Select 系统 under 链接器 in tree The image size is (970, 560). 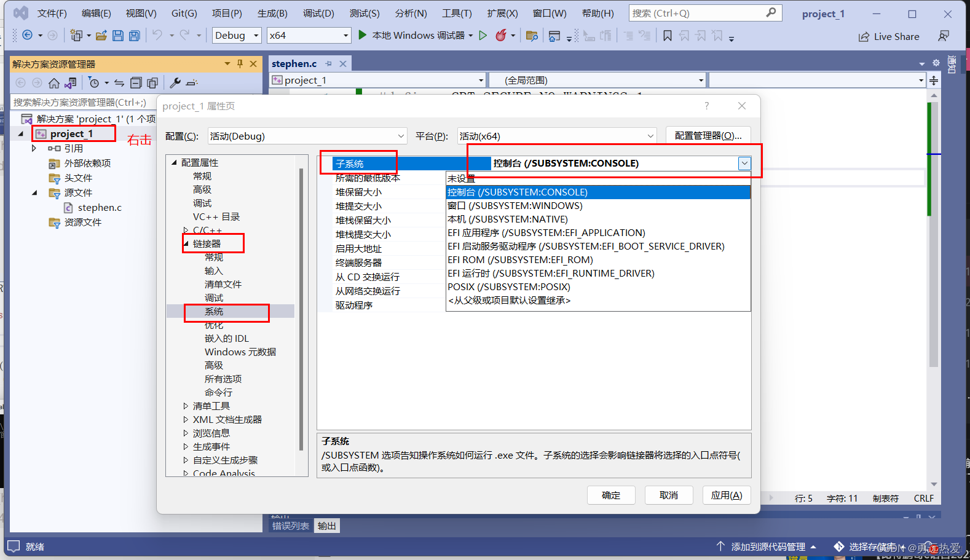tap(214, 312)
